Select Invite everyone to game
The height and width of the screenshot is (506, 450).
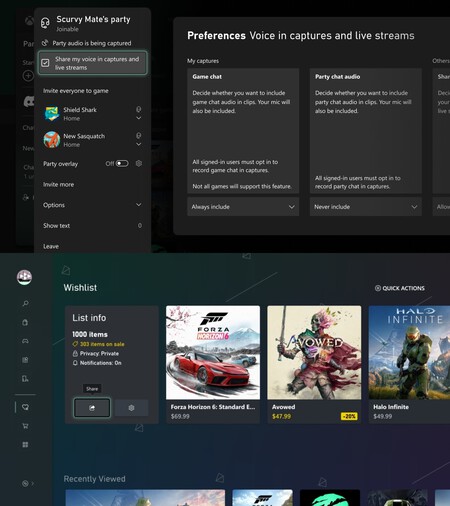(76, 91)
